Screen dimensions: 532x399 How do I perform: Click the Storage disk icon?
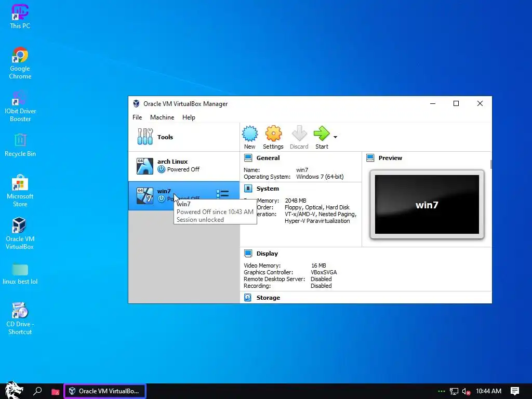(x=248, y=298)
